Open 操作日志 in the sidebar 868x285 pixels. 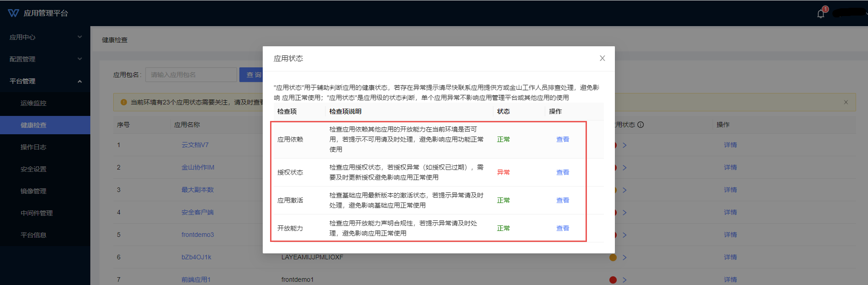pos(33,147)
